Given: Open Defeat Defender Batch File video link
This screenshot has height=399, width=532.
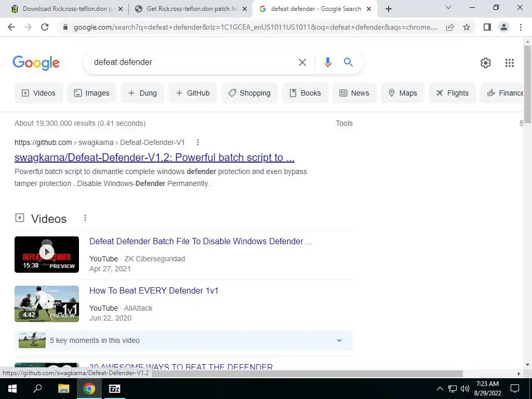Looking at the screenshot, I should click(201, 241).
